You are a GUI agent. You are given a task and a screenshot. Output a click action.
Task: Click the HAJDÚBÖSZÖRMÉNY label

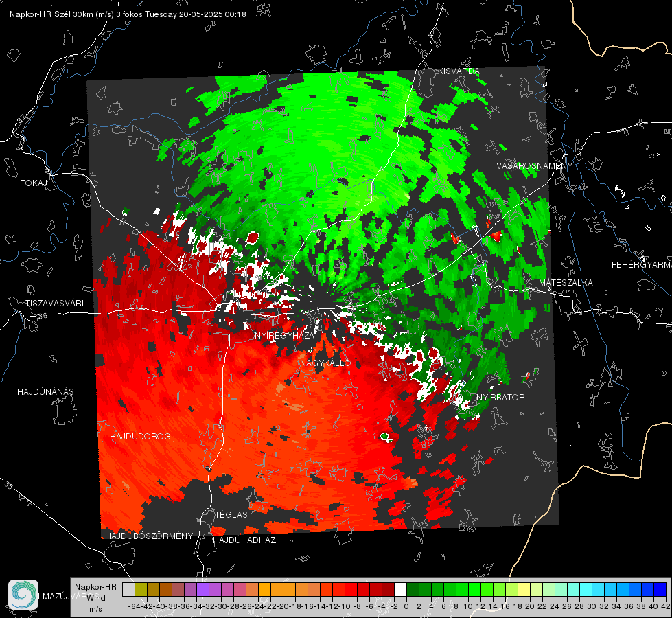tap(149, 536)
